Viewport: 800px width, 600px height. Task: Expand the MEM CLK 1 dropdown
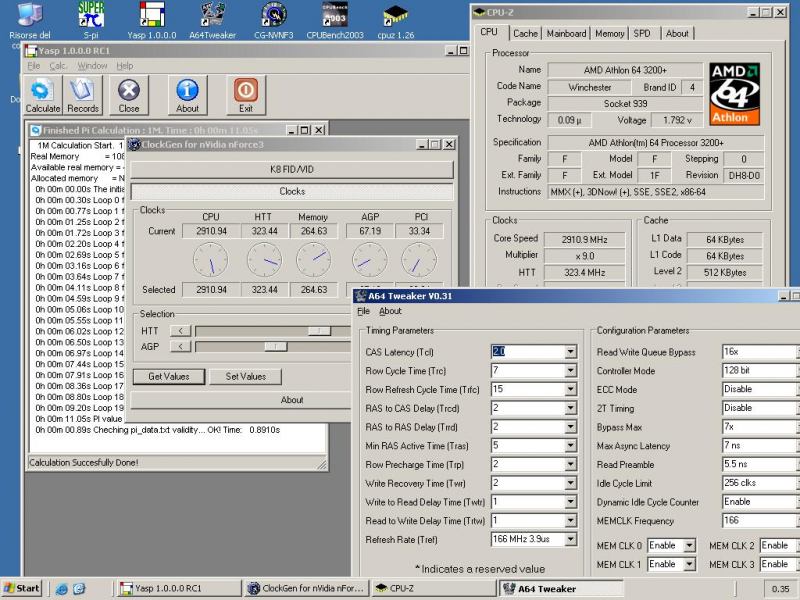coord(689,564)
